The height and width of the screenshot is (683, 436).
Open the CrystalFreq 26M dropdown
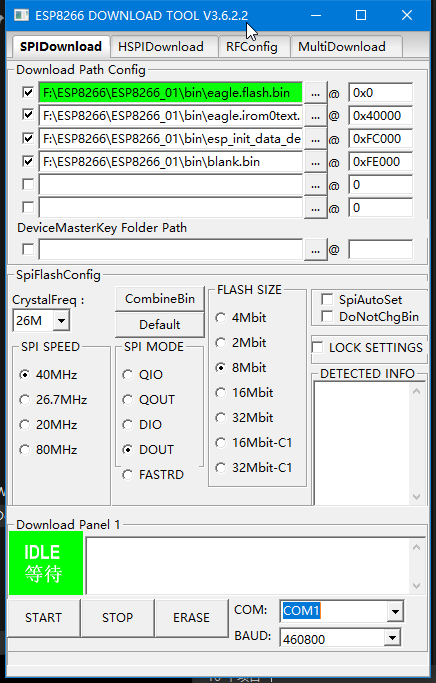click(x=61, y=321)
